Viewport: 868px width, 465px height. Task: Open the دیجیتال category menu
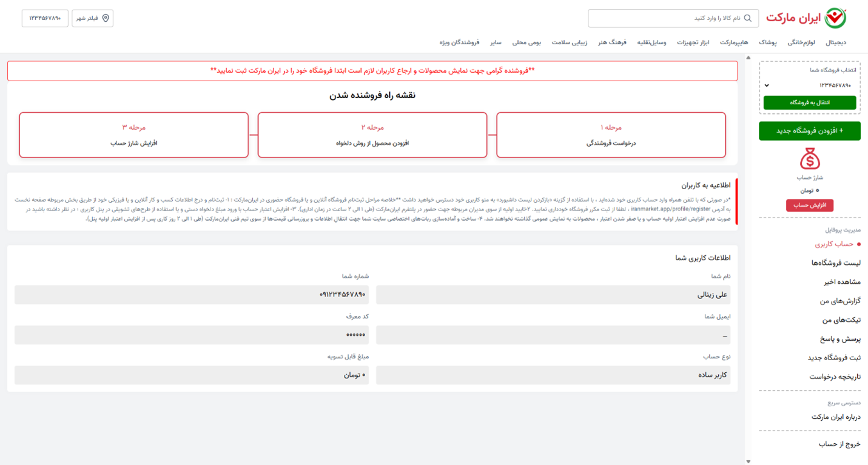(836, 42)
